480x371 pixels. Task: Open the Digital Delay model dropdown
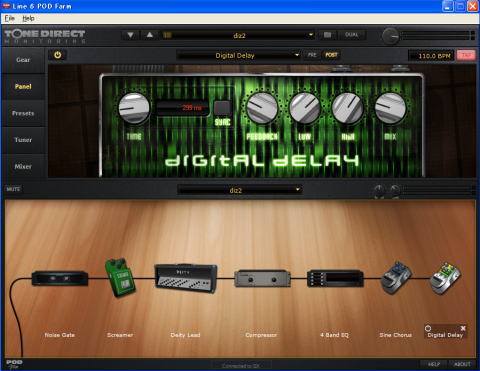pyautogui.click(x=239, y=55)
